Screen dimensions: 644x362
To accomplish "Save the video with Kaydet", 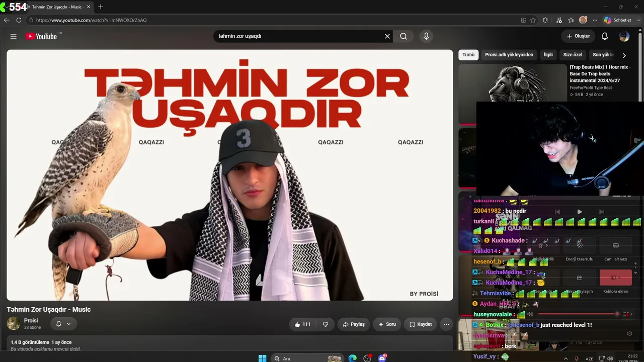I will click(x=421, y=324).
